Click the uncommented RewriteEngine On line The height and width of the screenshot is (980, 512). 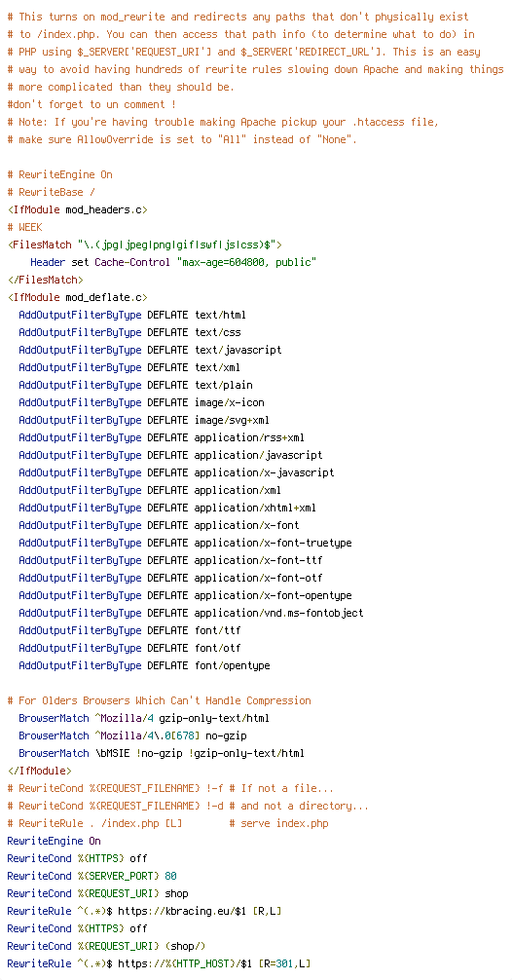tap(54, 841)
